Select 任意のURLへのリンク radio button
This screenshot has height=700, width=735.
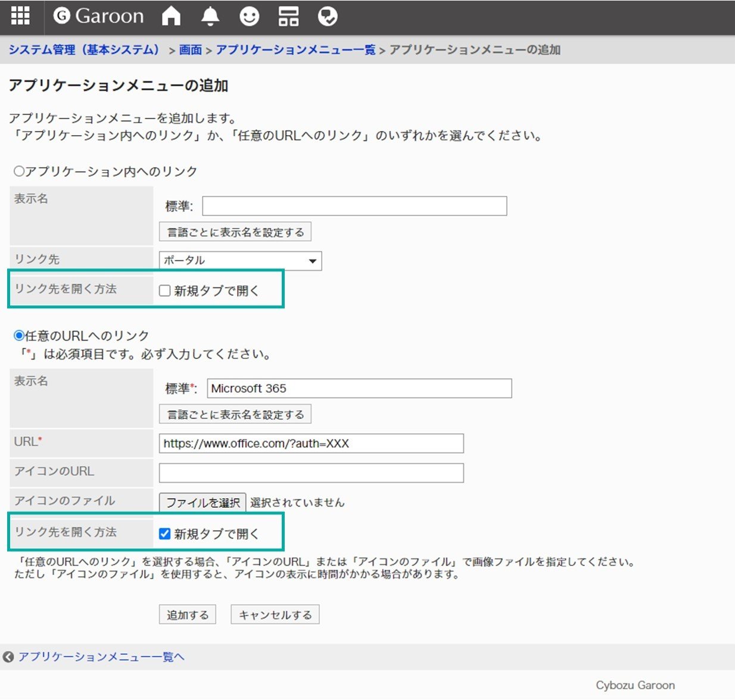(19, 336)
